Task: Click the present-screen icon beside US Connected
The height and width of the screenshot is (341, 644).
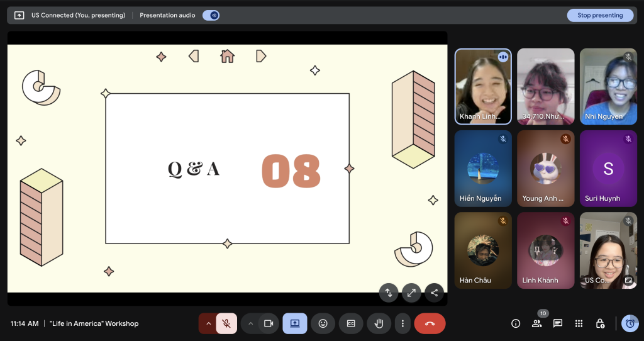Action: click(x=19, y=15)
